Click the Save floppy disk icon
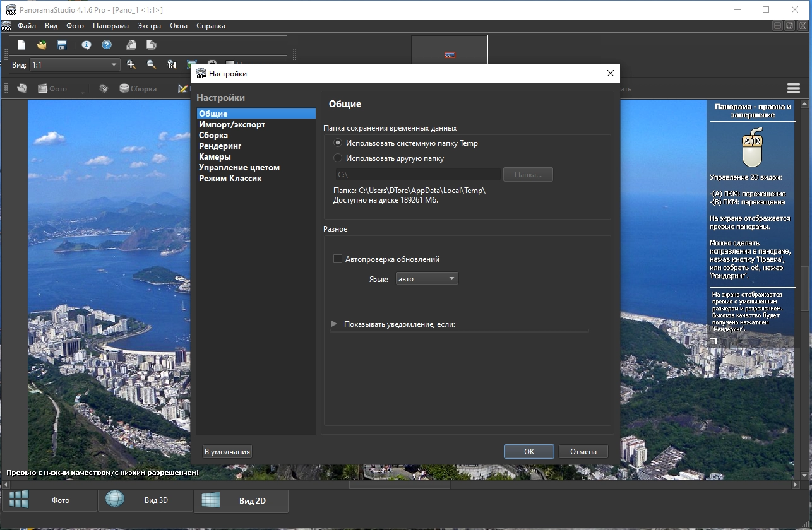Viewport: 812px width, 530px height. point(62,45)
